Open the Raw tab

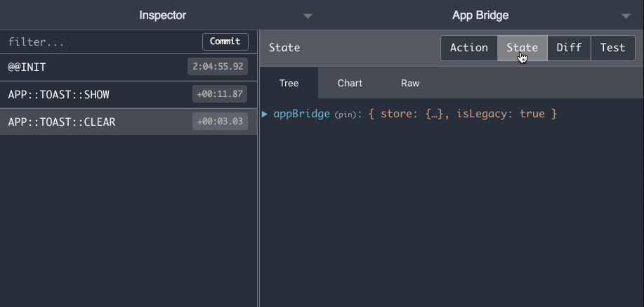(x=410, y=83)
